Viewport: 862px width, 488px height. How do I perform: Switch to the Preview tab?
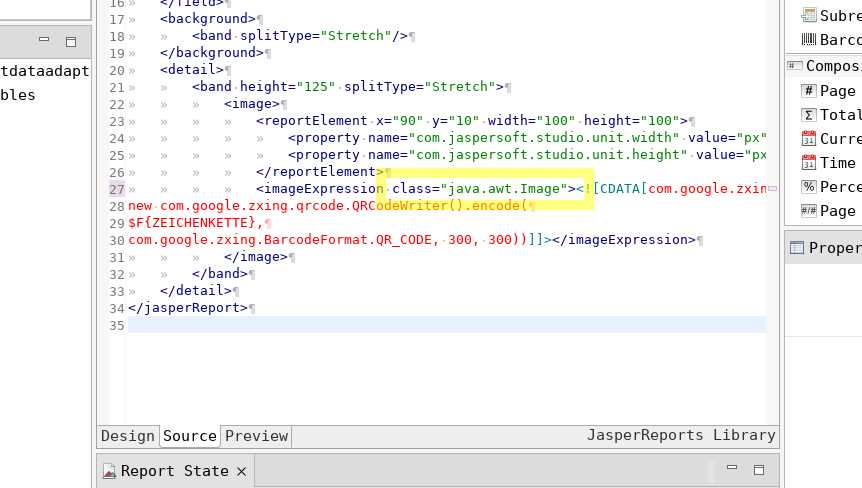point(256,436)
